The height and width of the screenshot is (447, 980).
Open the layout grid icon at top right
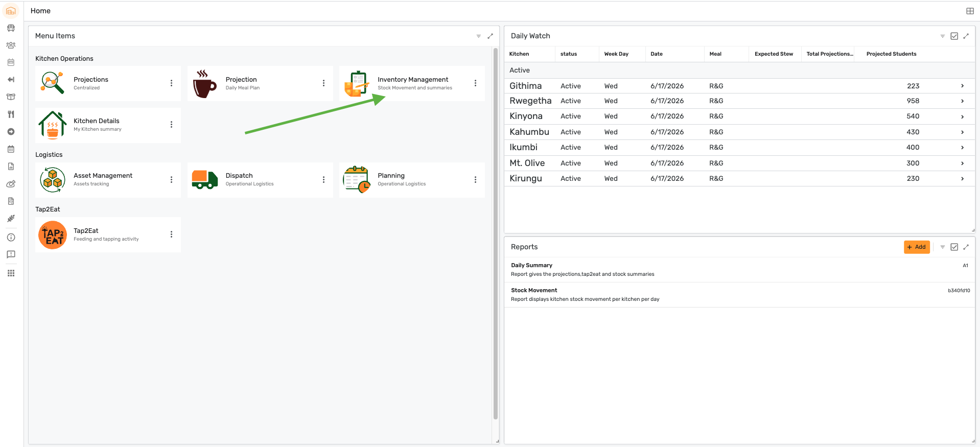click(x=970, y=11)
